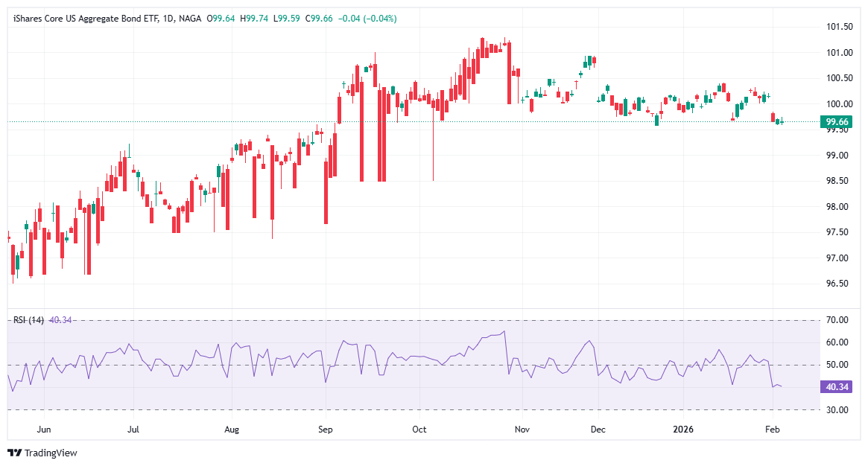Click the 99.66 current price label
The image size is (868, 466).
[x=837, y=121]
